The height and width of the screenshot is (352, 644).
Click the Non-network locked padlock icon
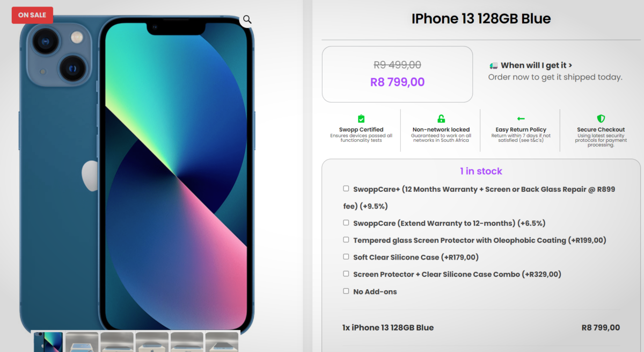point(441,119)
